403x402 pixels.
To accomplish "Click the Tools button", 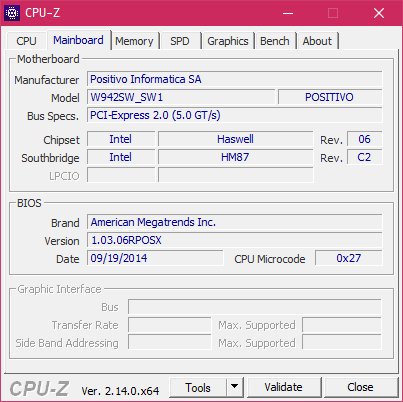I will pyautogui.click(x=198, y=387).
